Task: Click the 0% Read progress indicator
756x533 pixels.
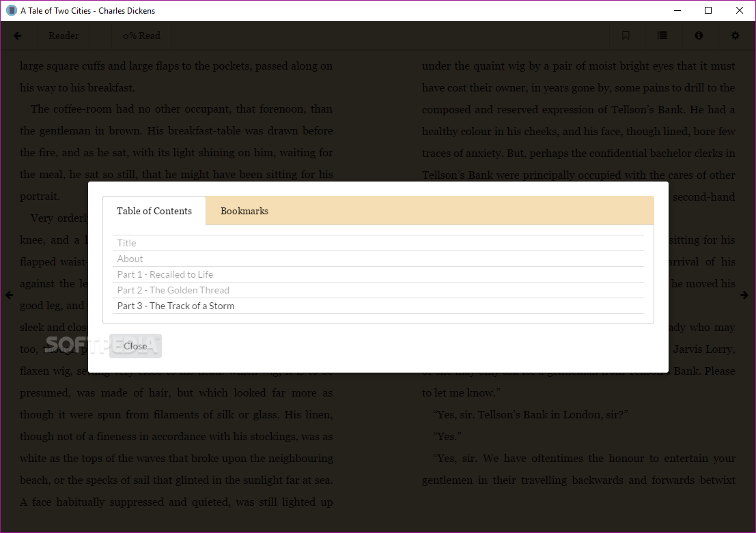Action: click(142, 35)
